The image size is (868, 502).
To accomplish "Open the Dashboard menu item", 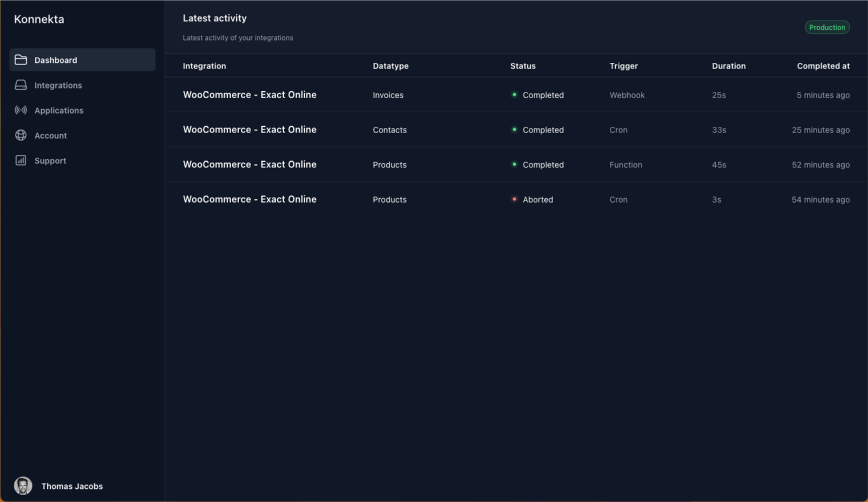I will (x=82, y=60).
